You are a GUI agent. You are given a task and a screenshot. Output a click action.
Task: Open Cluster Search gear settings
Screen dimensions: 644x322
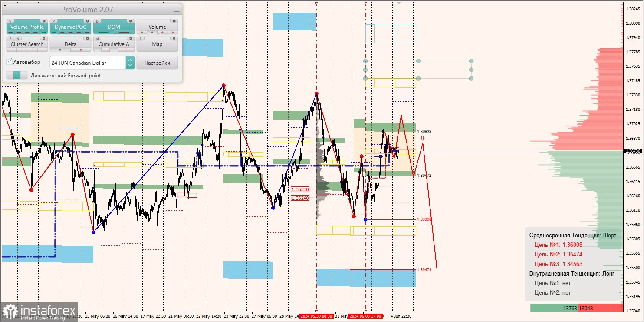coord(44,38)
